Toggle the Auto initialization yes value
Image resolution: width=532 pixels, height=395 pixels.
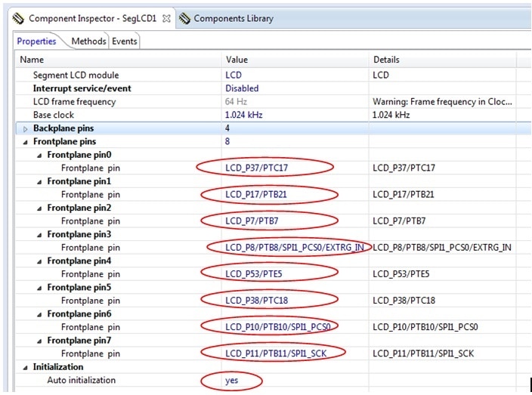(x=231, y=380)
